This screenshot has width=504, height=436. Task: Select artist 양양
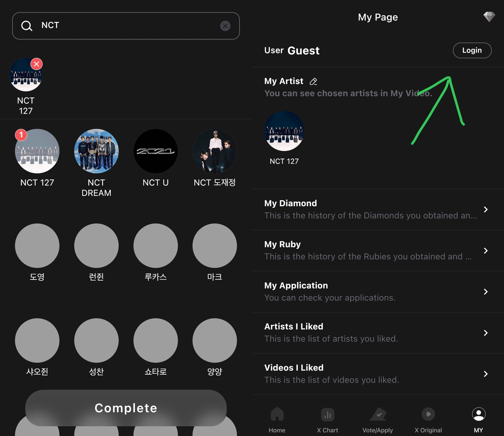tap(215, 341)
